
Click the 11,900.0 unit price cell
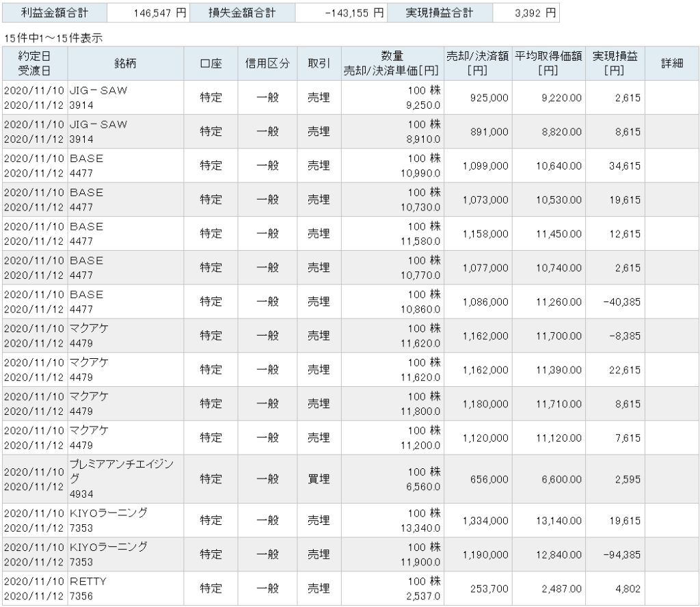(420, 562)
